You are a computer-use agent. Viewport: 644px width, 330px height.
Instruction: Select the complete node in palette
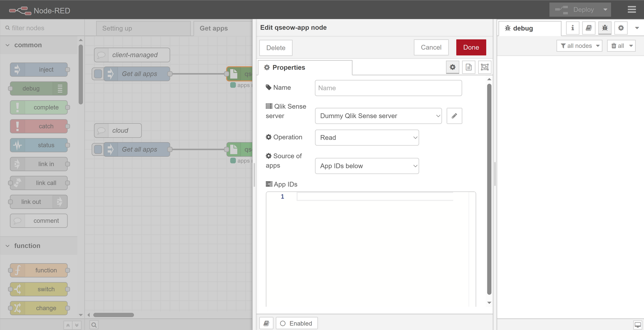pyautogui.click(x=39, y=107)
